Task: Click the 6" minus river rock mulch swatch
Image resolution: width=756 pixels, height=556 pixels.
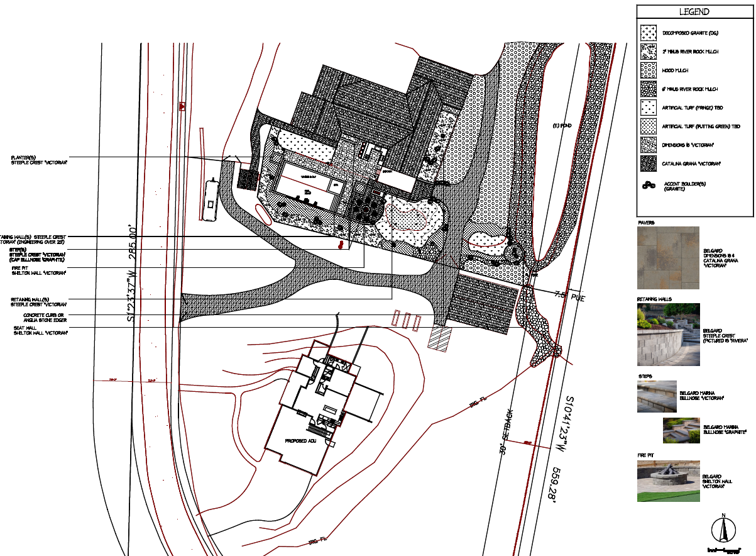Action: 649,89
